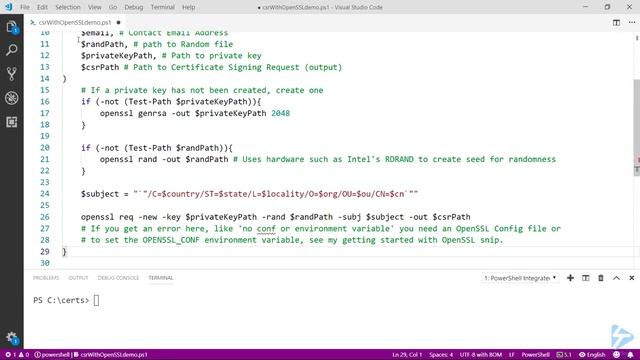Open the Search view in activity bar
Image resolution: width=640 pixels, height=360 pixels.
click(11, 50)
